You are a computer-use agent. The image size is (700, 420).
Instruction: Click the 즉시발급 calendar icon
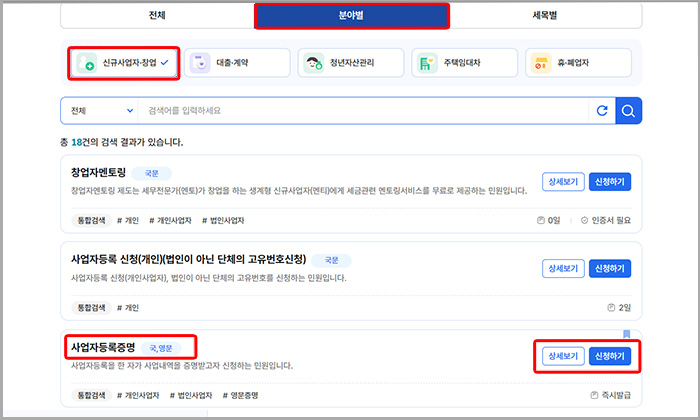[x=594, y=395]
